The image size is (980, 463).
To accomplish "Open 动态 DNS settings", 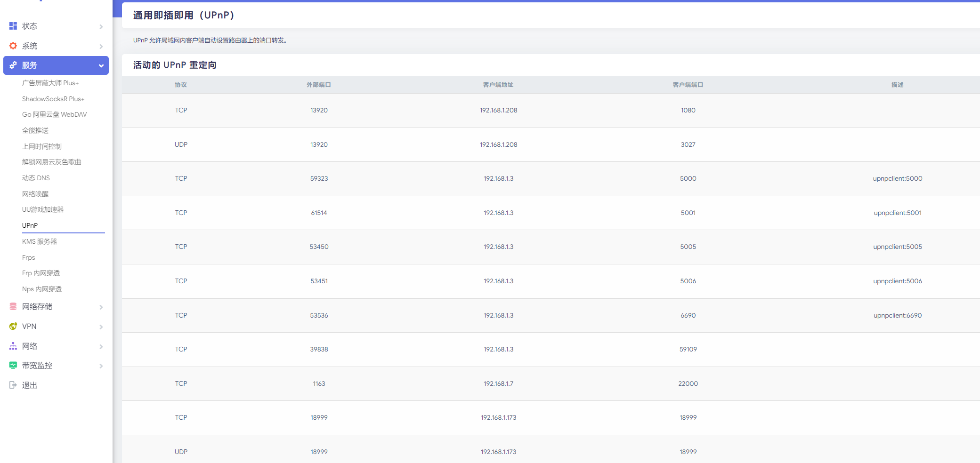I will (x=36, y=178).
